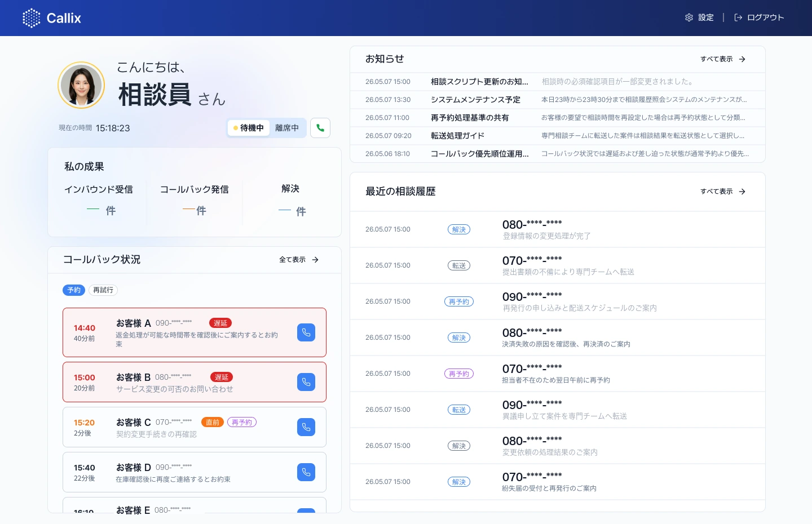Image resolution: width=812 pixels, height=524 pixels.
Task: Open the 相談スクリプト更新のお知 notice
Action: coord(558,82)
